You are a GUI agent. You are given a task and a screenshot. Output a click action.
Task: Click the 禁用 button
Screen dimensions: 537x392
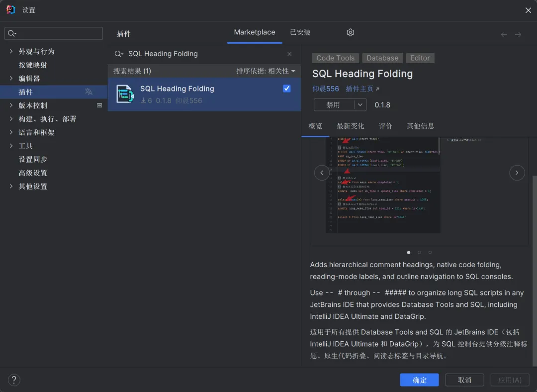pos(334,105)
